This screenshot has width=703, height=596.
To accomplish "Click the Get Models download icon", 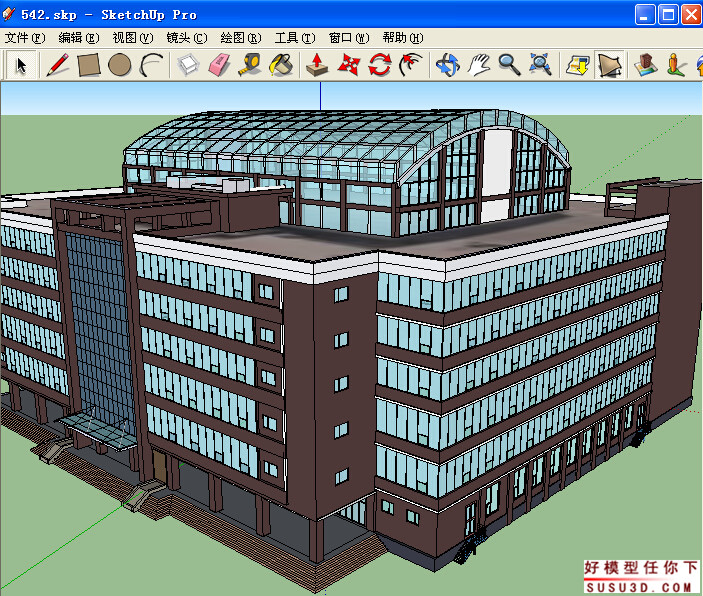I will coord(577,65).
